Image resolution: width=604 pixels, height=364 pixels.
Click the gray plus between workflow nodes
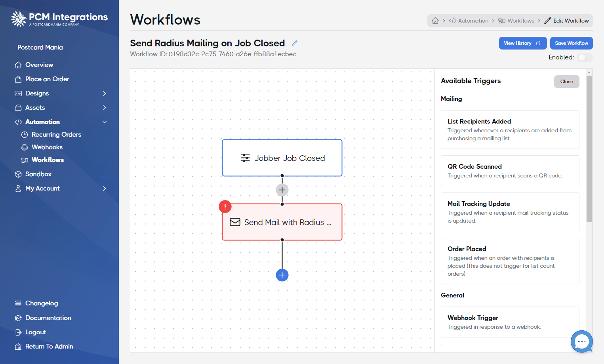coord(282,190)
